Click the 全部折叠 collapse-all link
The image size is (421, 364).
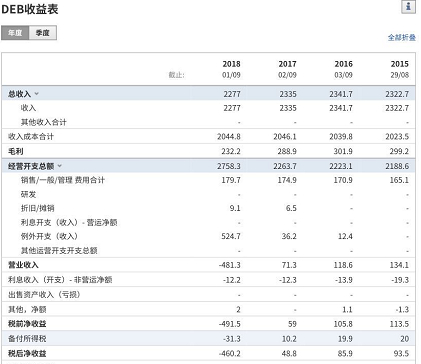pyautogui.click(x=402, y=37)
